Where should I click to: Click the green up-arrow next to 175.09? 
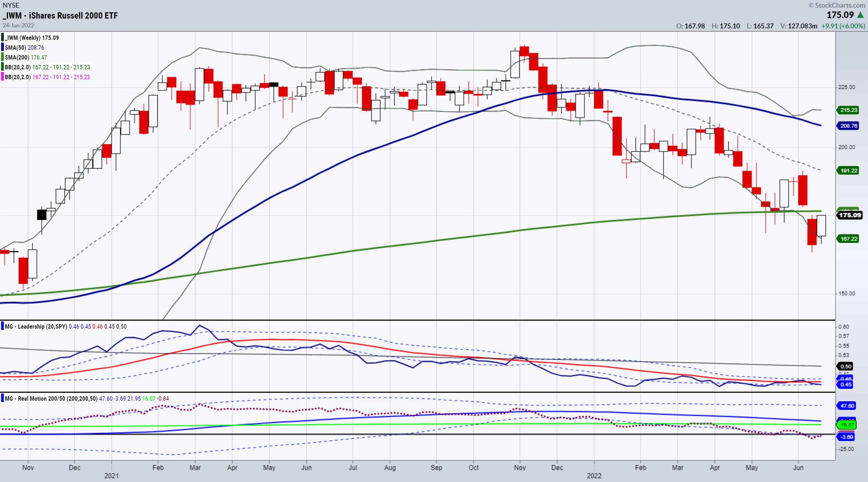(x=860, y=15)
